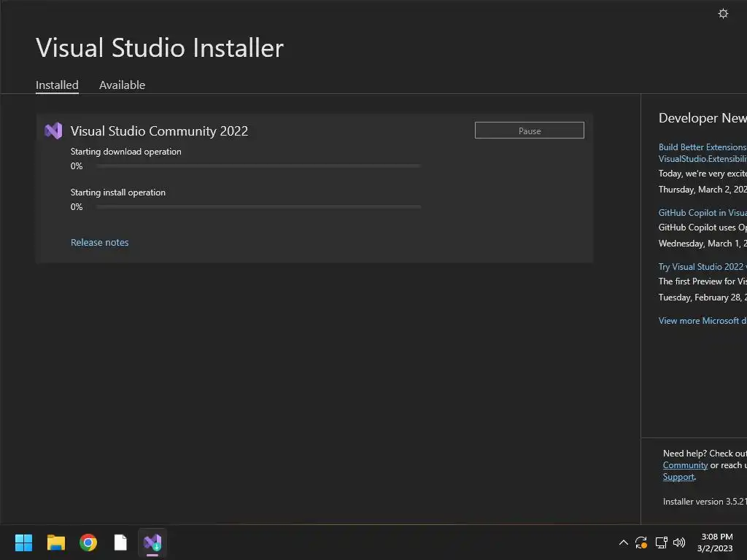Click the sync update tray icon
This screenshot has height=560, width=747.
641,542
